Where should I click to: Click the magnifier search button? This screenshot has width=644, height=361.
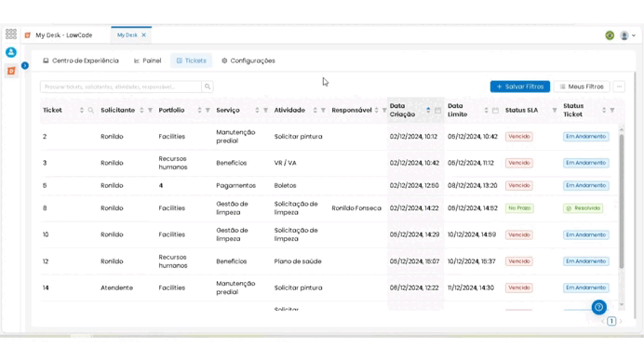click(208, 87)
